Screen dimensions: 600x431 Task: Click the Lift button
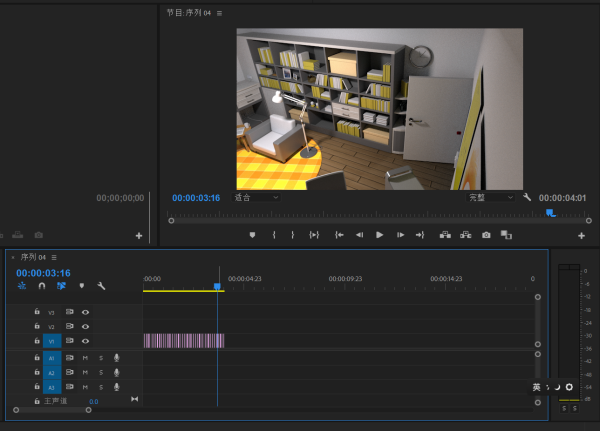[x=445, y=235]
